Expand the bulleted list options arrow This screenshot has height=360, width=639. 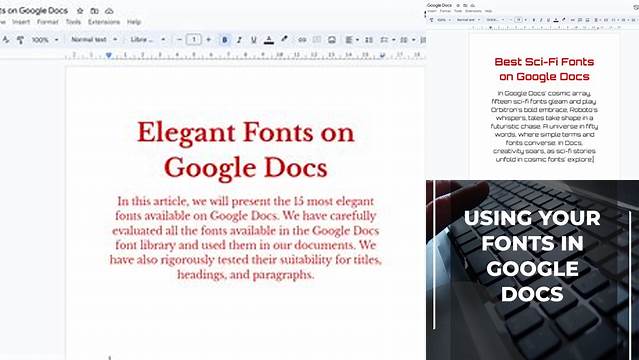pyautogui.click(x=414, y=40)
